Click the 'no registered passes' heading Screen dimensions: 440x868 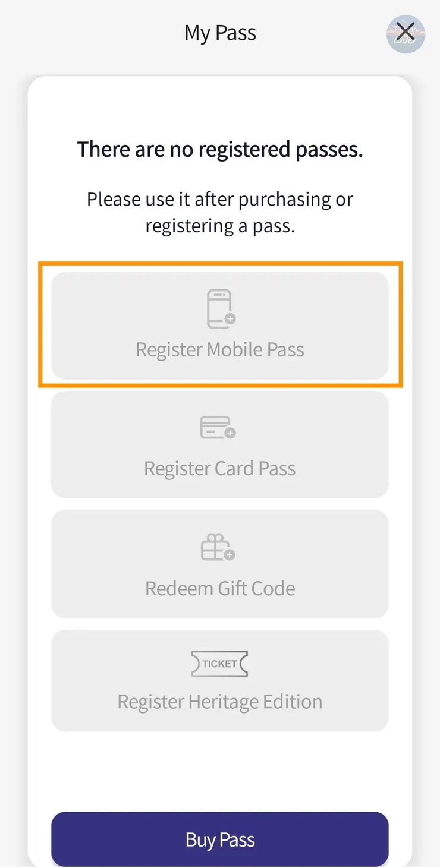[220, 149]
